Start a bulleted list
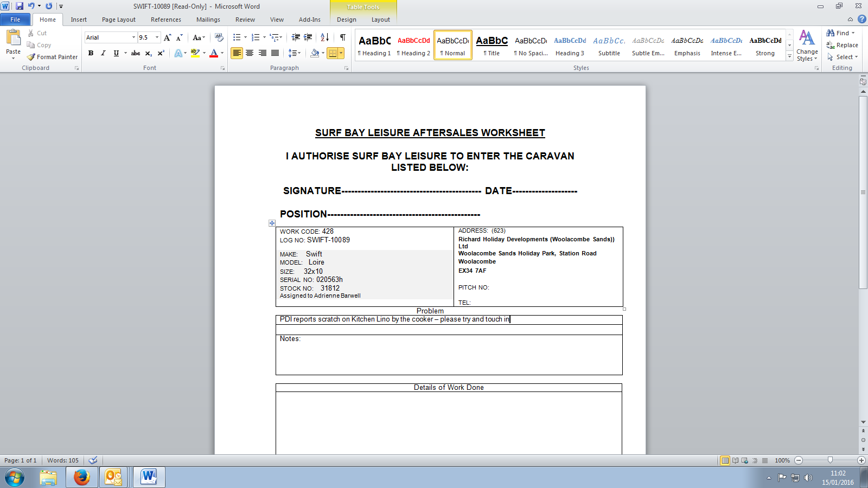The height and width of the screenshot is (488, 868). pyautogui.click(x=237, y=37)
